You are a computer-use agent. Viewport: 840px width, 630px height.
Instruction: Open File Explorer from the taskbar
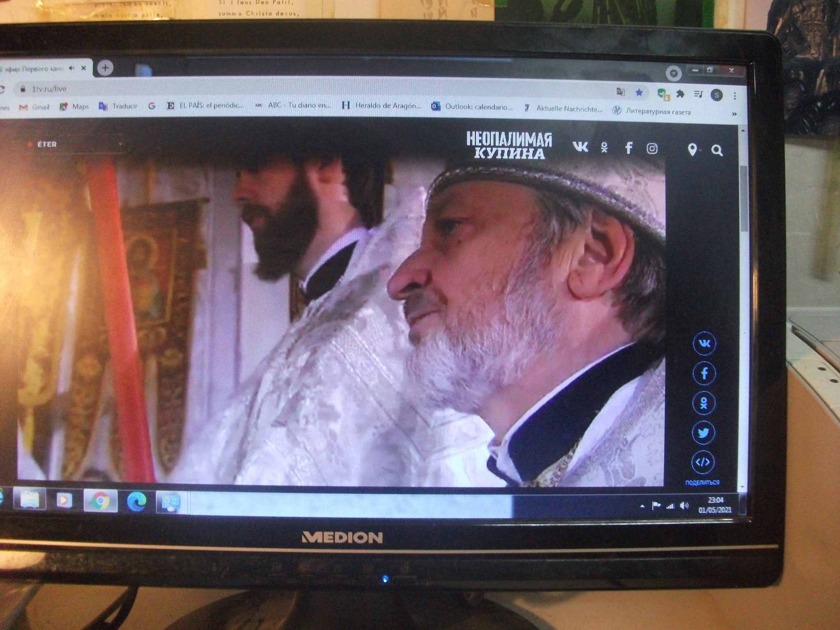[x=30, y=500]
